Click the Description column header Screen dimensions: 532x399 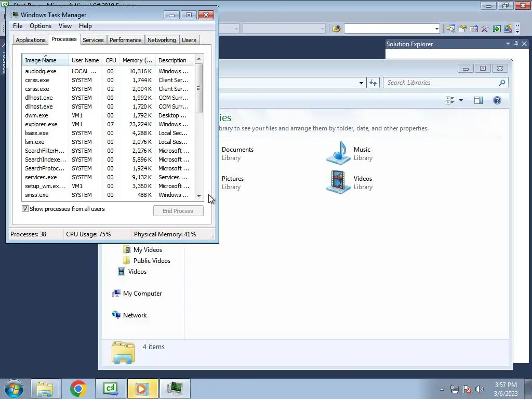[175, 60]
